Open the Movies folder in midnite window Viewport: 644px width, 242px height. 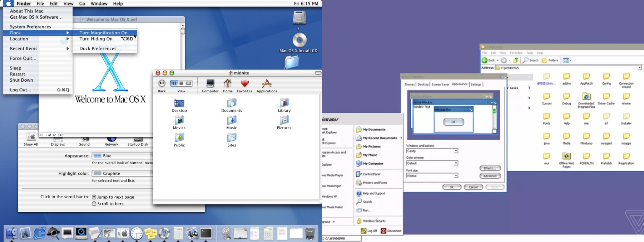coord(179,122)
